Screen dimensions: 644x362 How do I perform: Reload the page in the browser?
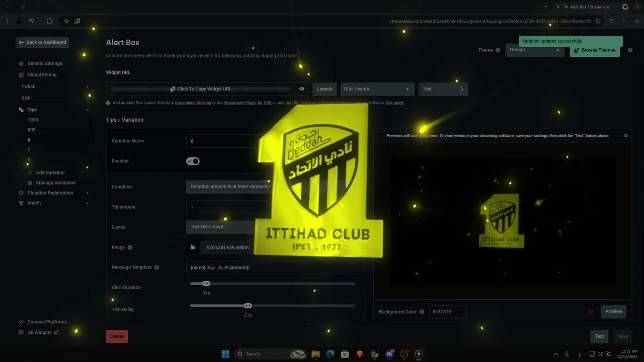[612, 21]
